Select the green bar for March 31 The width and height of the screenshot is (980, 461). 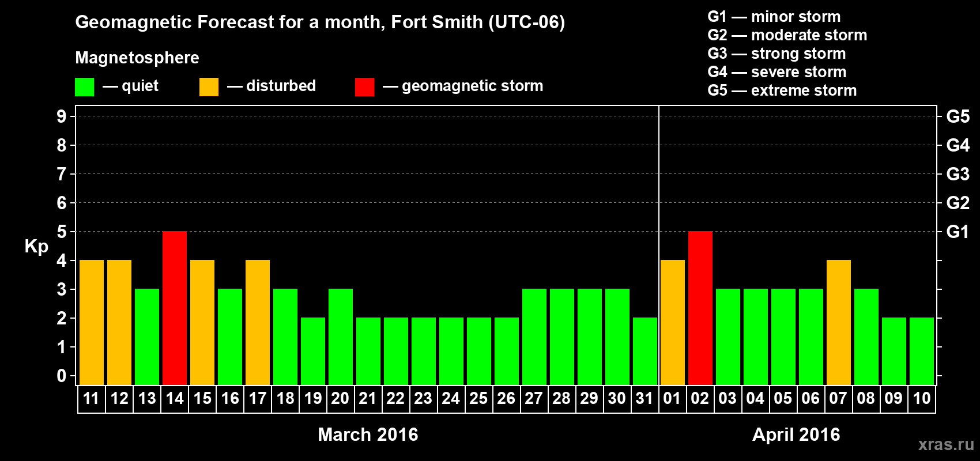click(x=645, y=351)
